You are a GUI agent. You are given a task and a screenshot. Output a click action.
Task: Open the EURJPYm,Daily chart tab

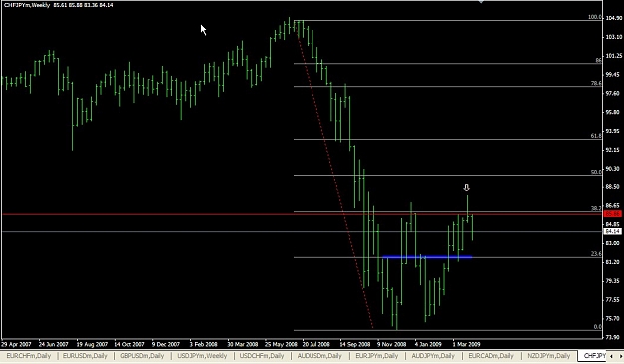point(376,356)
